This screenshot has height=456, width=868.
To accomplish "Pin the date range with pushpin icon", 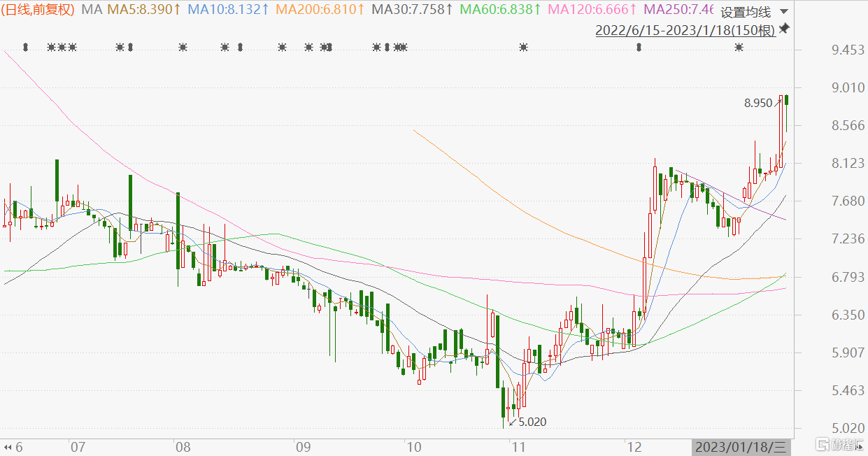I will tap(784, 28).
